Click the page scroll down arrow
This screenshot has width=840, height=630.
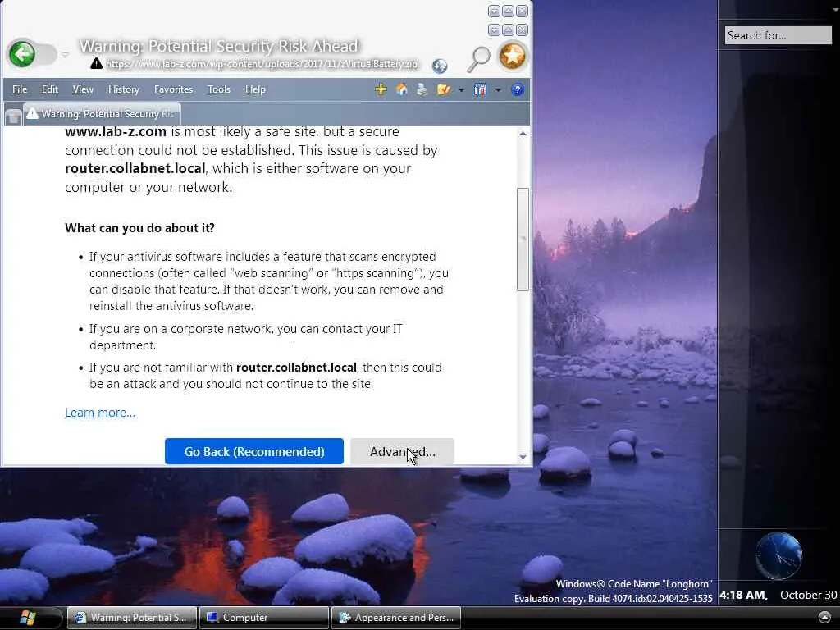pyautogui.click(x=523, y=457)
